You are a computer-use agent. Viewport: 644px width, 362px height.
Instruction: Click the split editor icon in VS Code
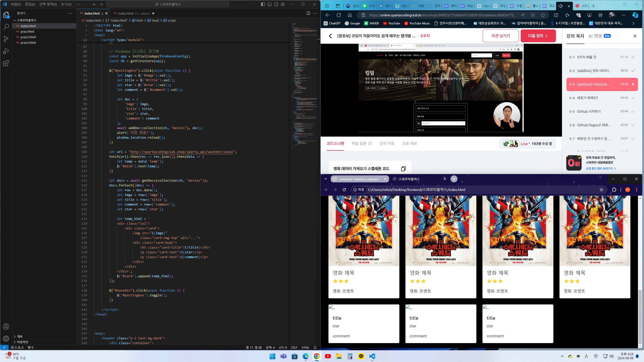coord(308,13)
